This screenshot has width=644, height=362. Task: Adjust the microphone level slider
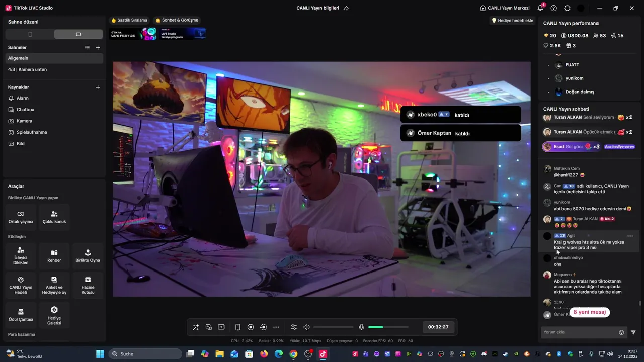[x=388, y=327]
